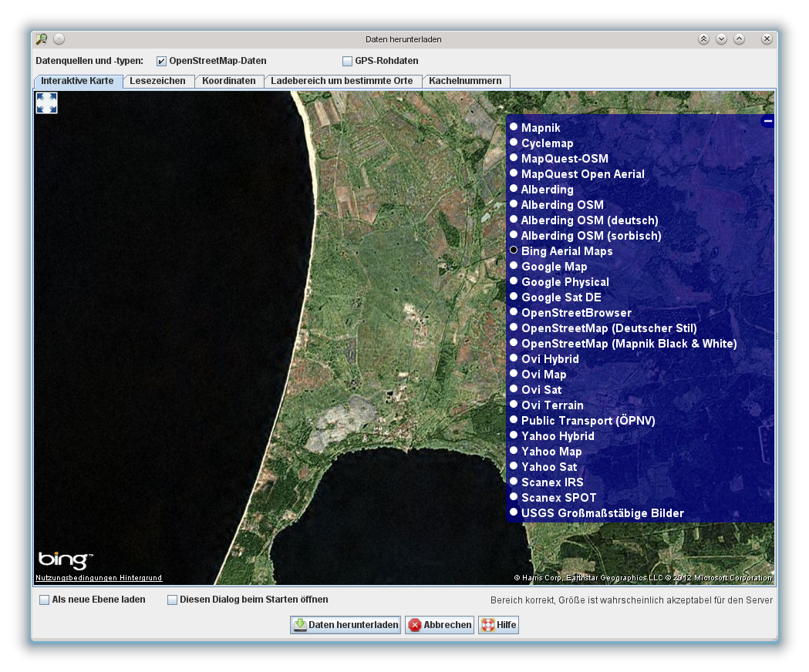Uncheck the OpenStreetMap-Daten checkbox
Viewport: 809px width, 672px height.
(x=161, y=61)
